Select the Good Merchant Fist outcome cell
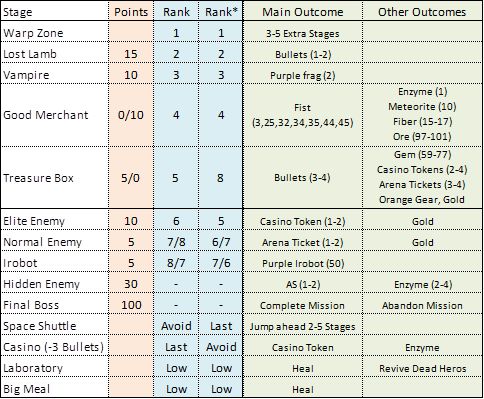Viewport: 484px width, 399px height. (x=303, y=115)
